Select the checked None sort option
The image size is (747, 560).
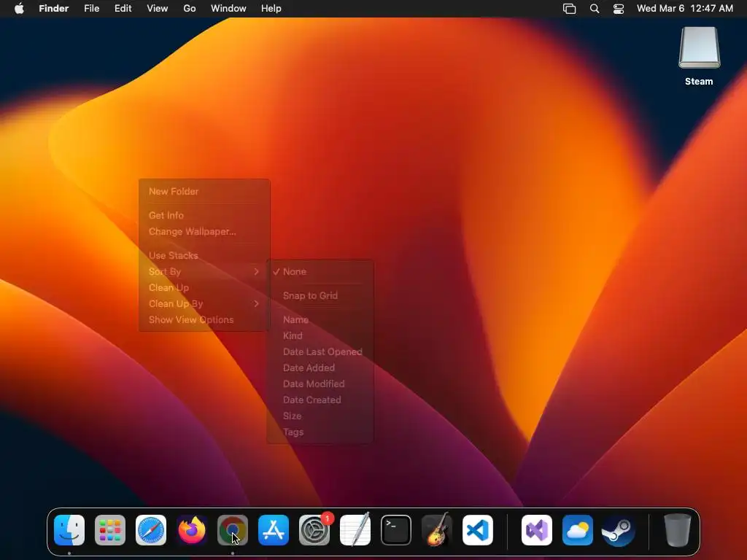(320, 271)
